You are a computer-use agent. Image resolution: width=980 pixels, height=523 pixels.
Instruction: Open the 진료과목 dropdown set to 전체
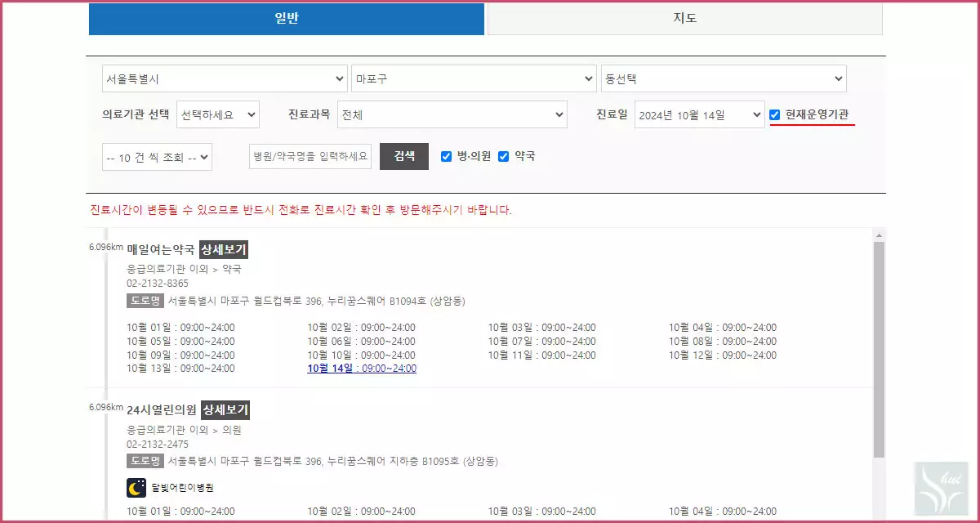(452, 114)
